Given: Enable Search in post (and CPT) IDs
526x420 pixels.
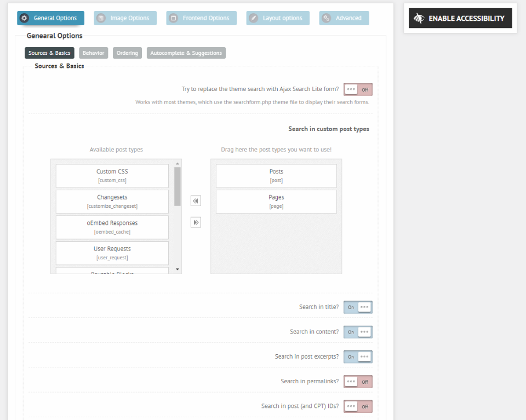Looking at the screenshot, I should click(358, 406).
